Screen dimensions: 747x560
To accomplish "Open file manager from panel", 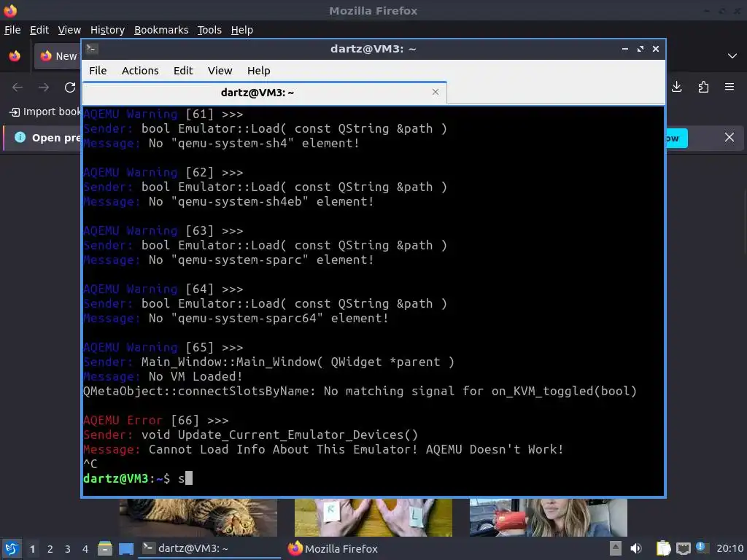I will point(105,549).
